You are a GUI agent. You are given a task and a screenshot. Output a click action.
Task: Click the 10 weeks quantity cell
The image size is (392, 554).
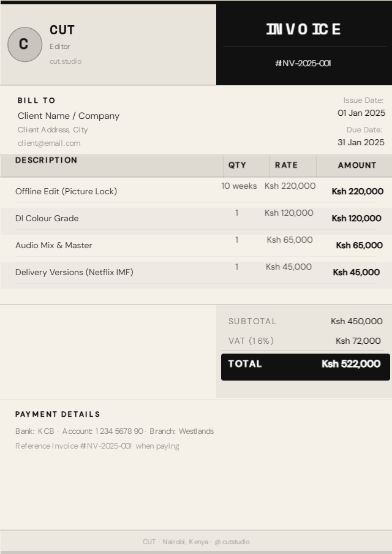coord(239,186)
